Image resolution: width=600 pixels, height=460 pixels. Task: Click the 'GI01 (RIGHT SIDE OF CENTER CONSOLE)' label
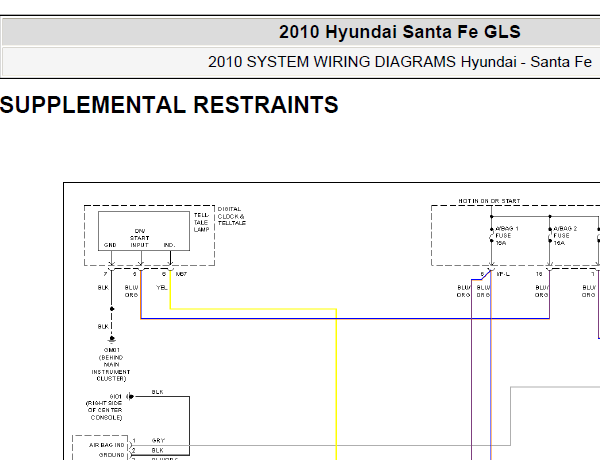coord(104,407)
